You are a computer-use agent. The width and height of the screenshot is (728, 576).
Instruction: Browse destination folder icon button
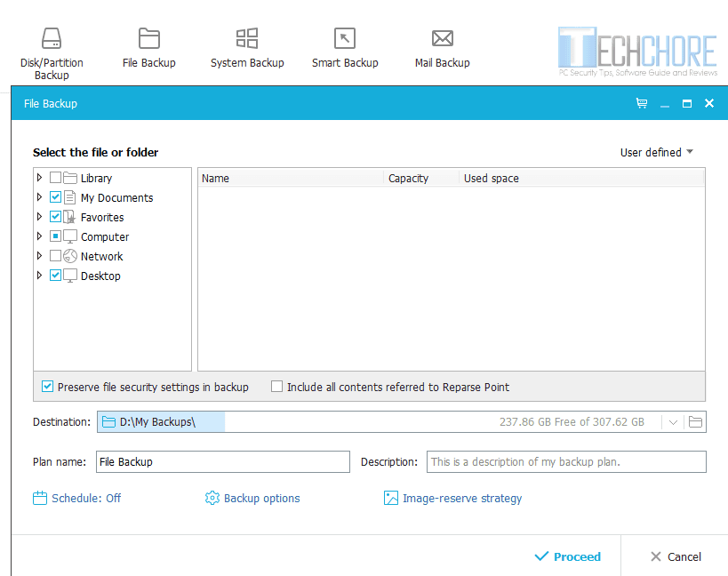click(695, 422)
